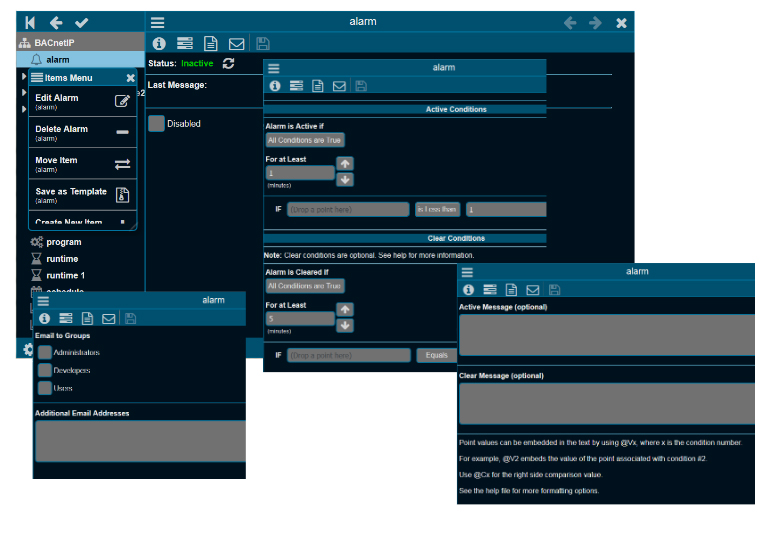Click the document icon in the Active Message panel
This screenshot has width=772, height=544.
511,289
